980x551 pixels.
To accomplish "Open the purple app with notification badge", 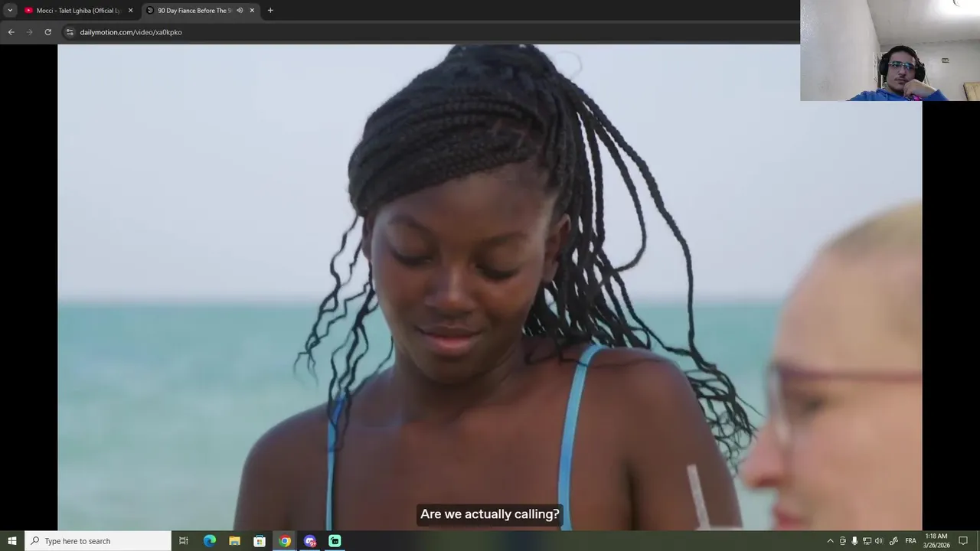I will pyautogui.click(x=310, y=541).
